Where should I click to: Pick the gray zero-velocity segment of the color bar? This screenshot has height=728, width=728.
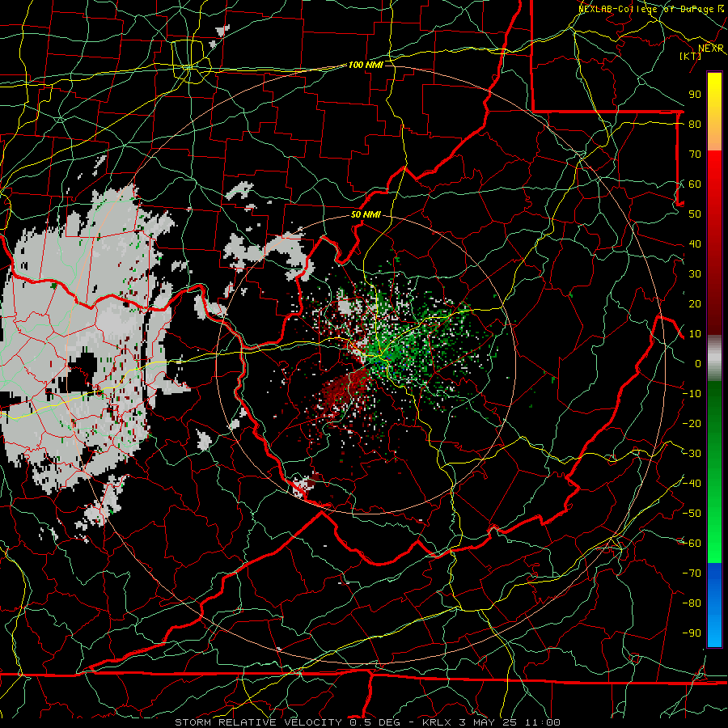pos(714,358)
